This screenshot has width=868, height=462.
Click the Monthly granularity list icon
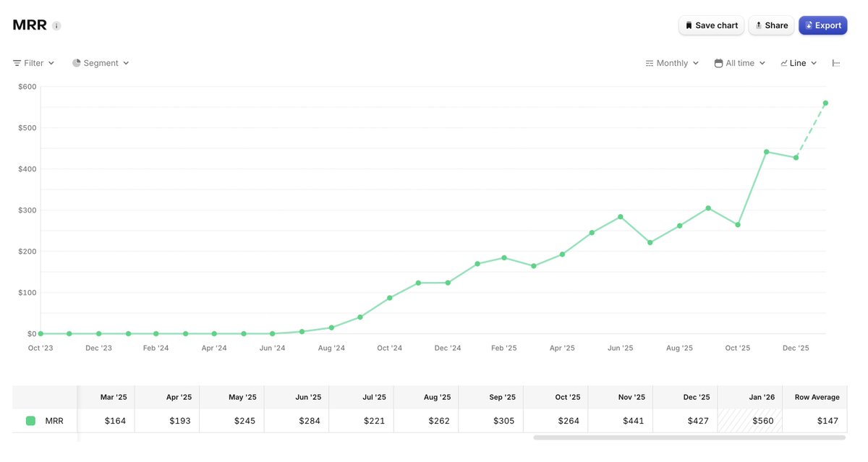(x=648, y=62)
